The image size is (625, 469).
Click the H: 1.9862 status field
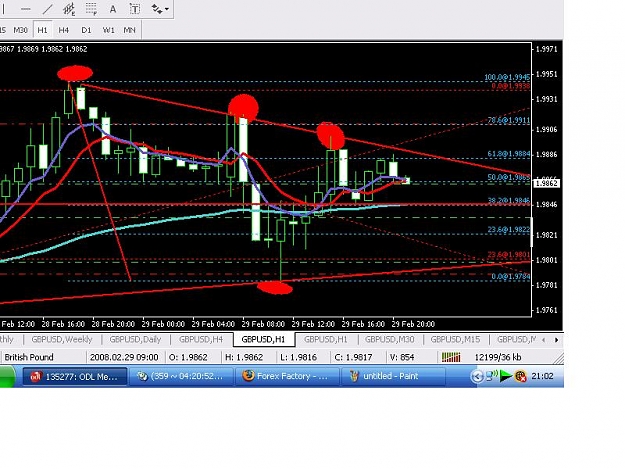coord(244,357)
